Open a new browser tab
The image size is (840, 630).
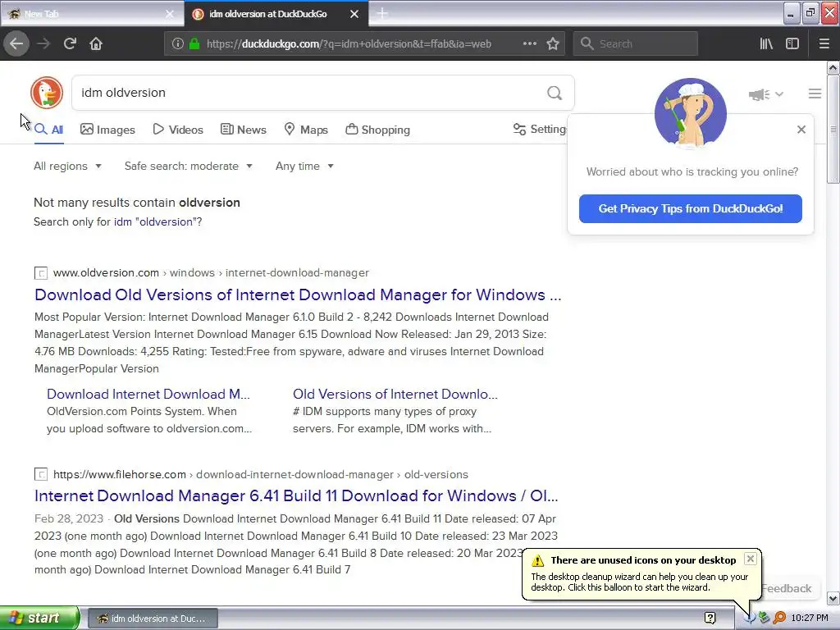[x=382, y=13]
